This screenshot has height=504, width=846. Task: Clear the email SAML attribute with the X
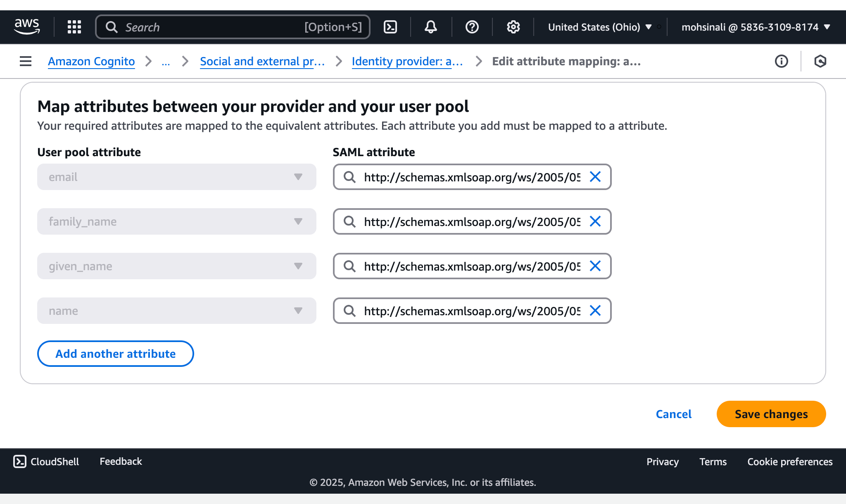[595, 177]
